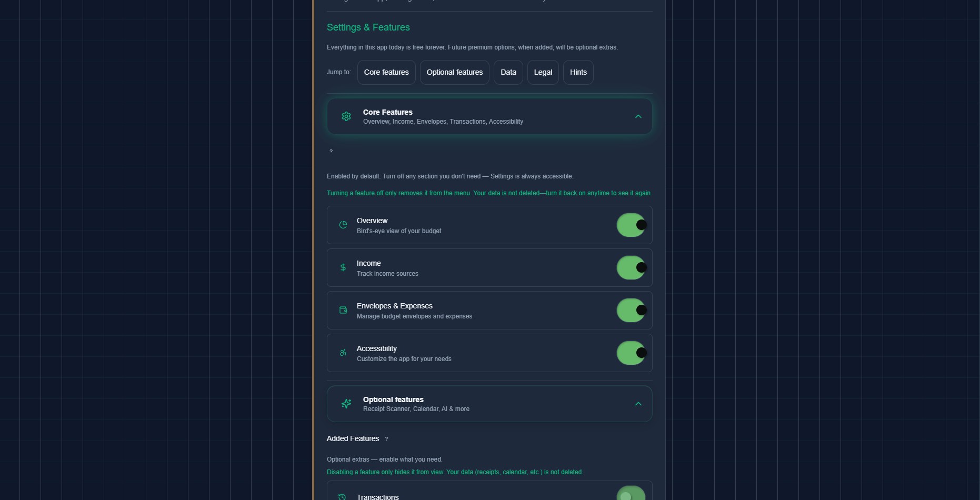Open the help question mark beside Added Features

pyautogui.click(x=386, y=439)
